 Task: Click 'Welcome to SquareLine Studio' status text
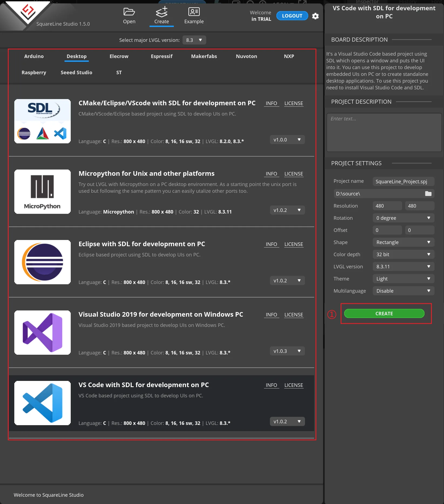[x=49, y=495]
